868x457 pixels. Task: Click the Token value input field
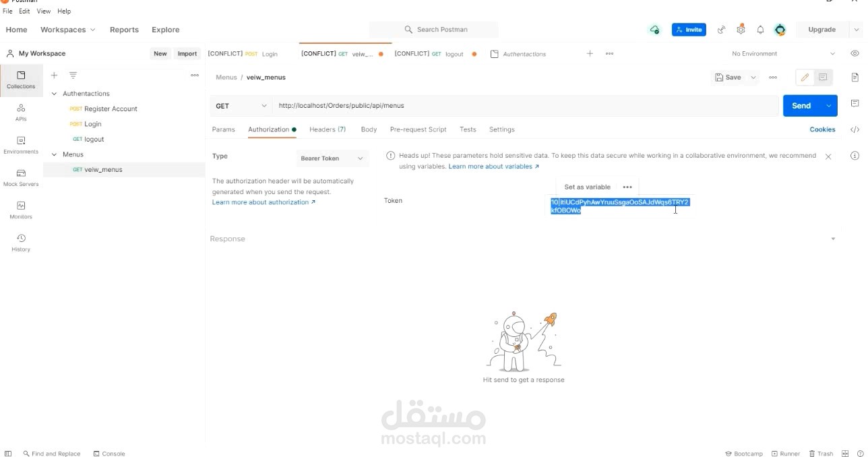(620, 206)
